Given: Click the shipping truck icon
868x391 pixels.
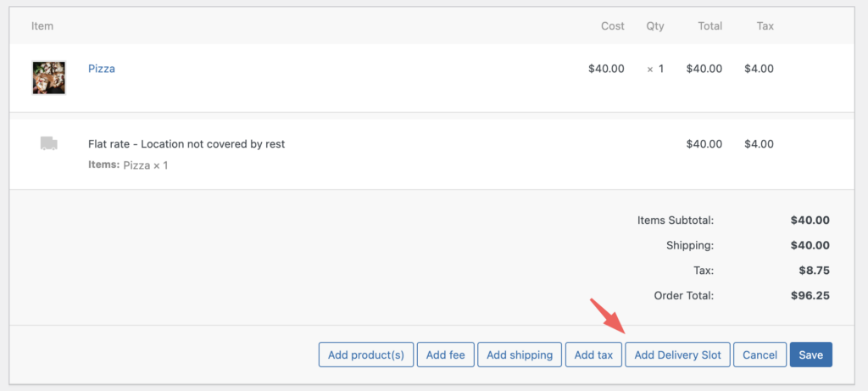Looking at the screenshot, I should pos(48,143).
